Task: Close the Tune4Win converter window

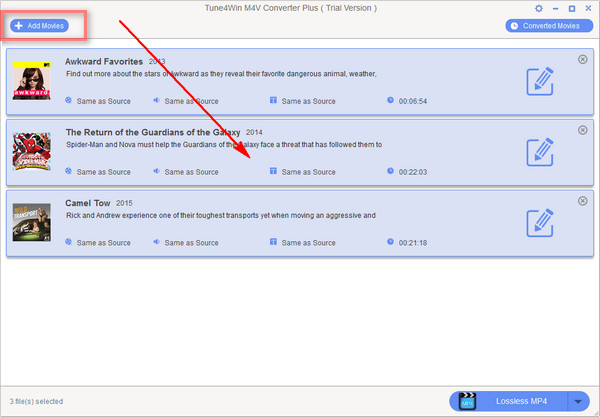Action: pyautogui.click(x=588, y=8)
